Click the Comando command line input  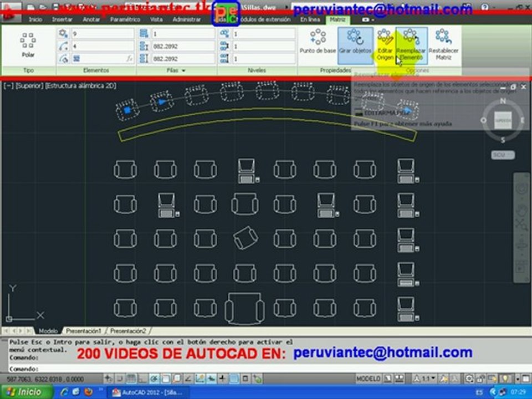[x=265, y=369]
